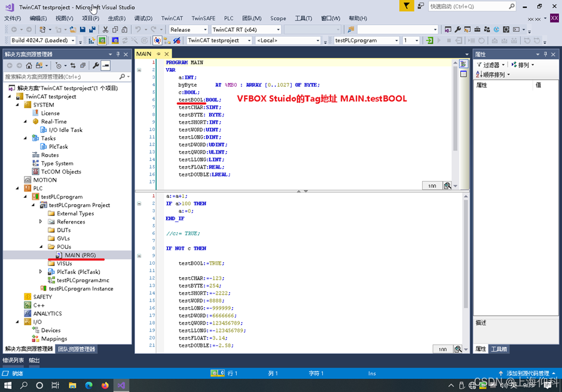Toggle the preview selected items button
The width and height of the screenshot is (562, 392).
[106, 66]
